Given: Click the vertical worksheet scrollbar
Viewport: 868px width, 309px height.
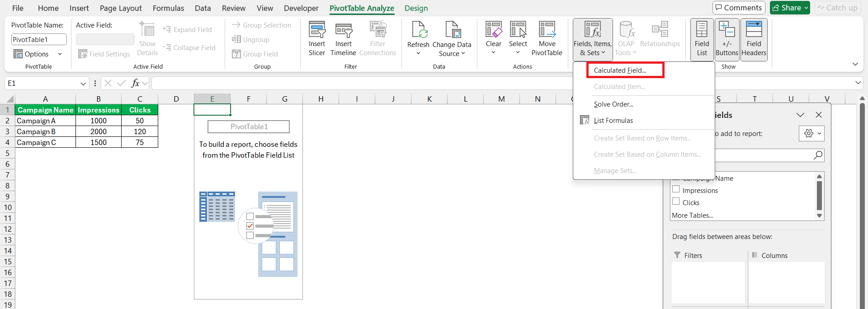Looking at the screenshot, I should [862, 203].
